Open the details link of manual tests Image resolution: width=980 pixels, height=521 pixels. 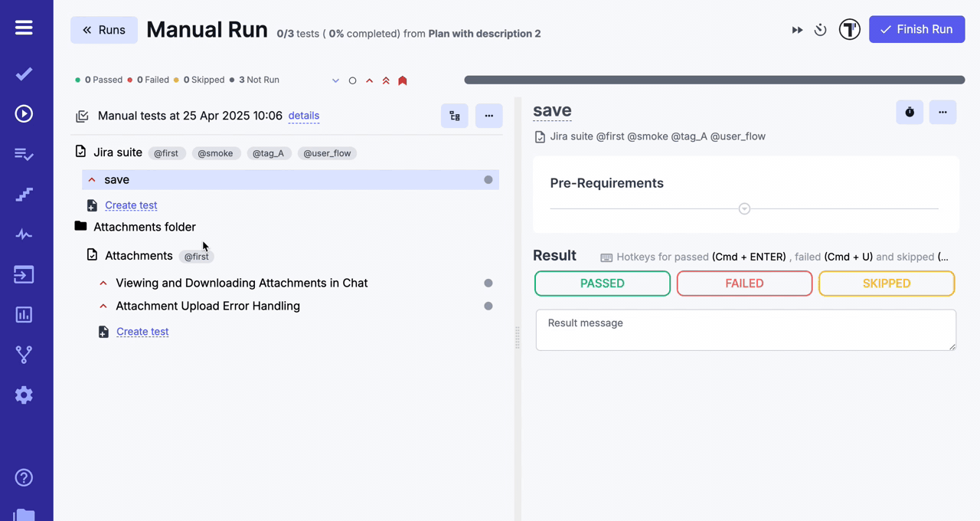point(304,116)
